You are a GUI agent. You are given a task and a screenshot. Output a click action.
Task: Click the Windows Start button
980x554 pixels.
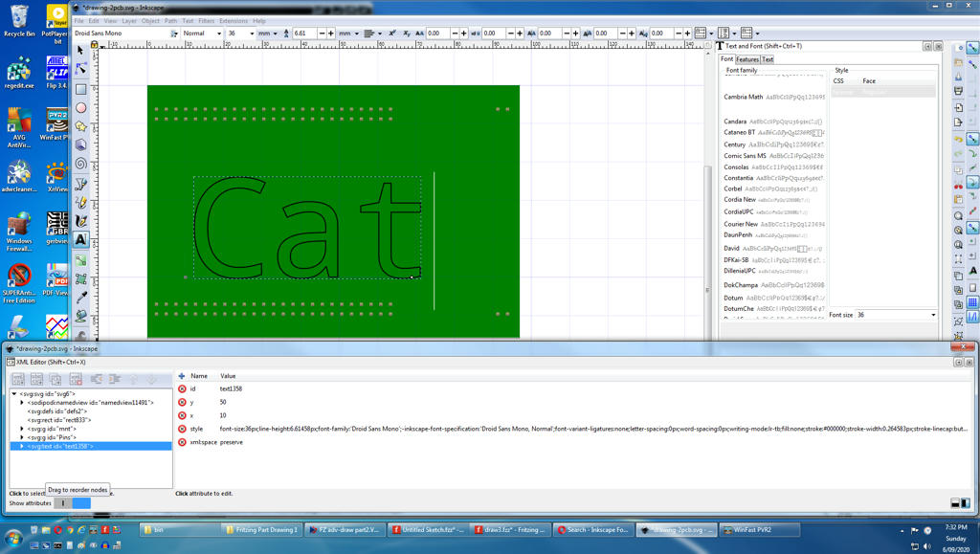13,538
